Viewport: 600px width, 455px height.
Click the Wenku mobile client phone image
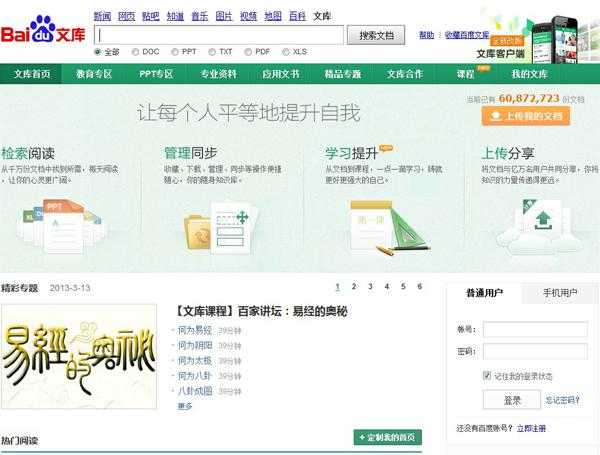point(554,39)
